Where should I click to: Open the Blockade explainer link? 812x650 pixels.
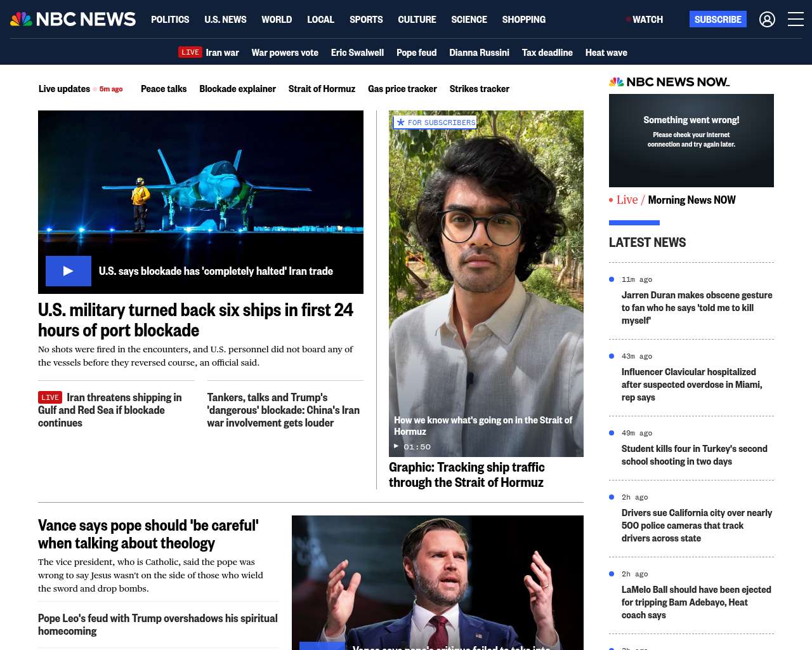pos(237,89)
